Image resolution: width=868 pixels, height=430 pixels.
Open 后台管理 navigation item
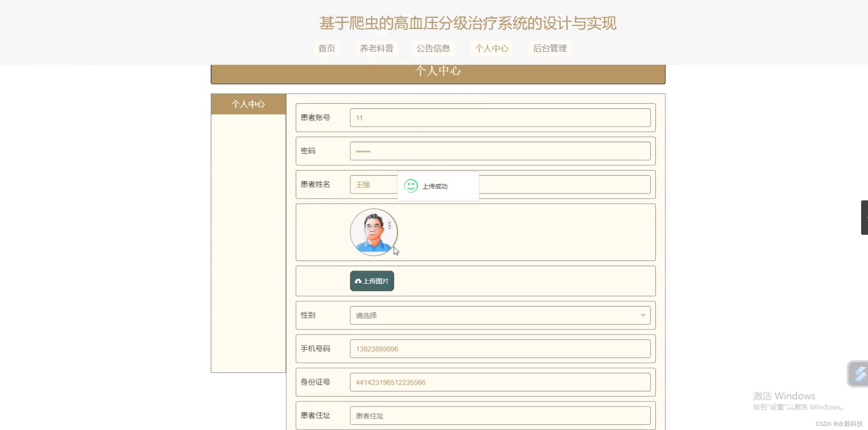click(x=550, y=48)
